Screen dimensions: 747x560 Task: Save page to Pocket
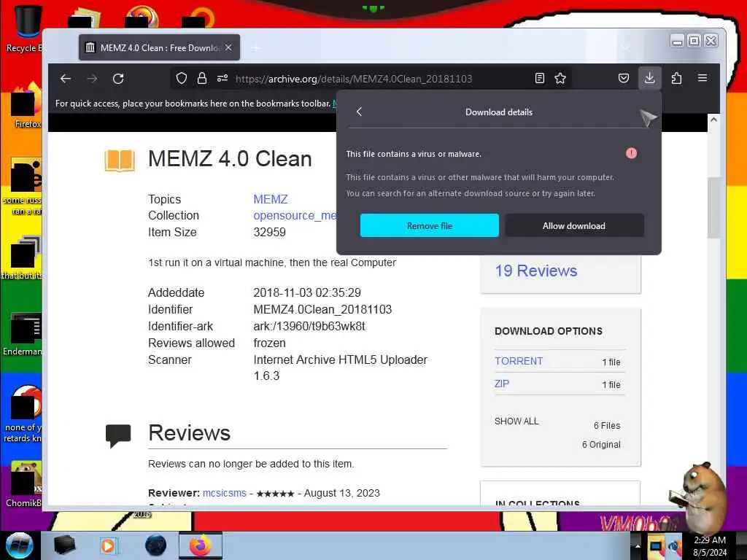tap(623, 78)
